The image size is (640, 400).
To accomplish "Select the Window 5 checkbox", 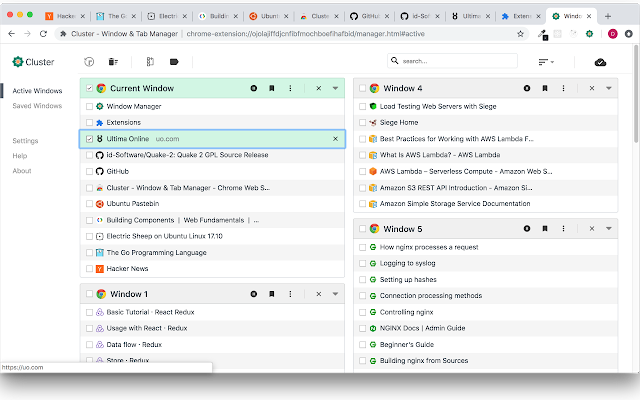I will click(x=362, y=229).
